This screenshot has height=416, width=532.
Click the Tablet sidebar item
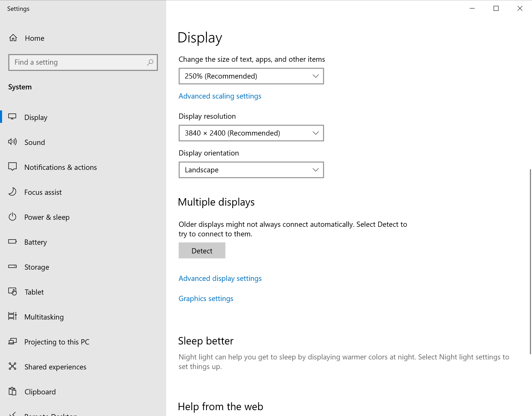pos(34,292)
